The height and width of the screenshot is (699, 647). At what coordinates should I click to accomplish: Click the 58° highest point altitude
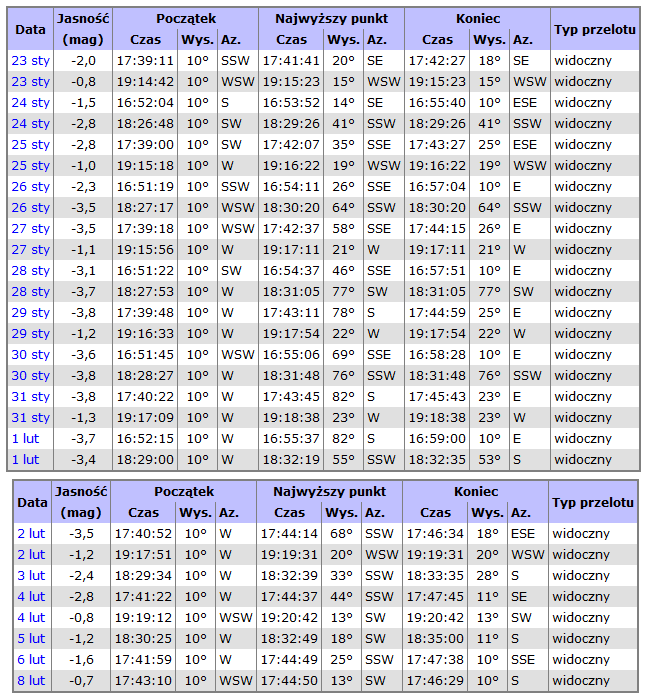pos(343,228)
